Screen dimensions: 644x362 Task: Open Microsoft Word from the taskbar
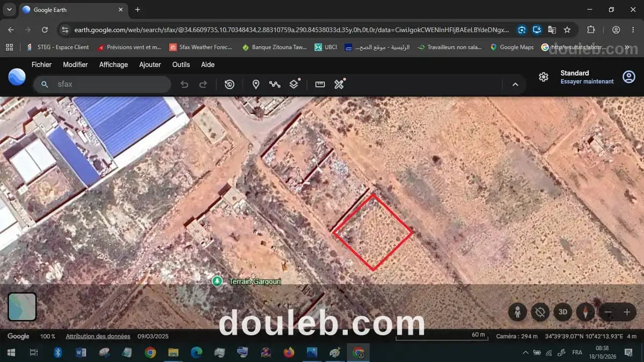click(81, 352)
